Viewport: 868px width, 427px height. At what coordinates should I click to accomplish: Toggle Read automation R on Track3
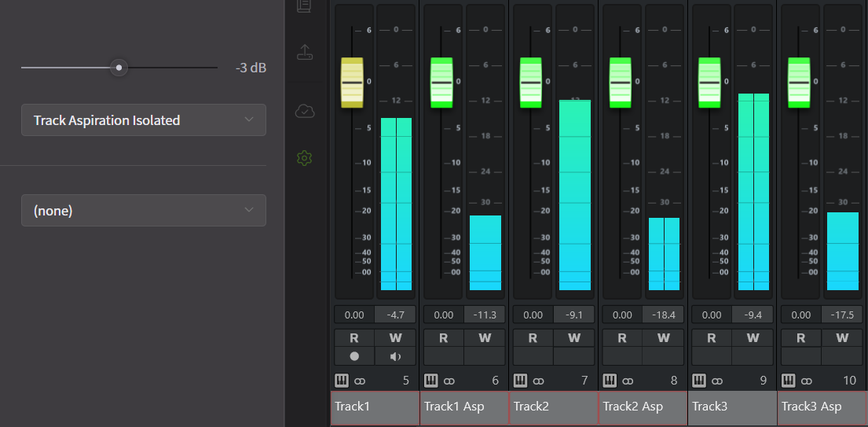(712, 338)
